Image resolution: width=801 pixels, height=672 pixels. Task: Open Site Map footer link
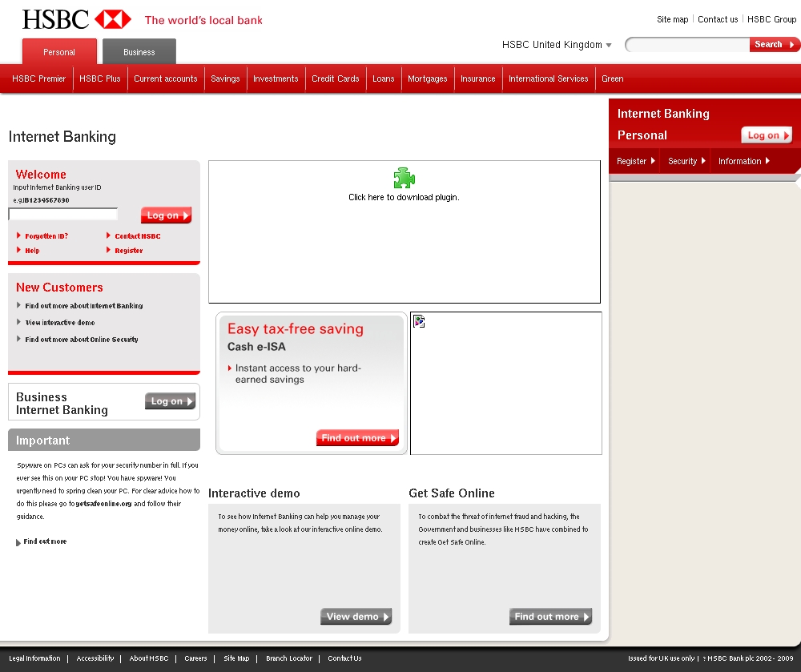pyautogui.click(x=236, y=658)
